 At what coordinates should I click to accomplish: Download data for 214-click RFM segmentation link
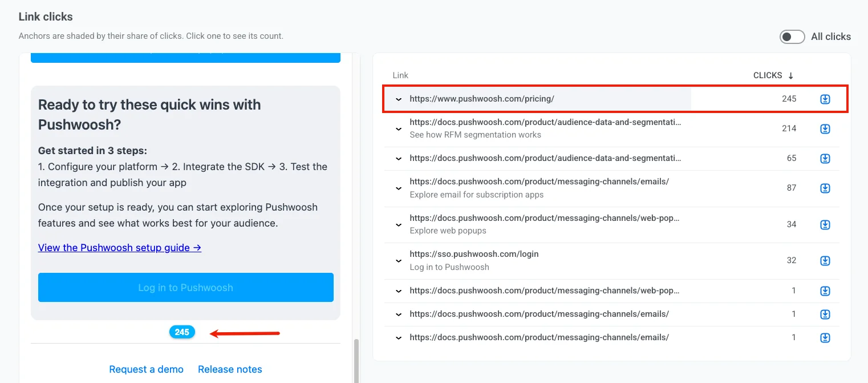point(825,129)
